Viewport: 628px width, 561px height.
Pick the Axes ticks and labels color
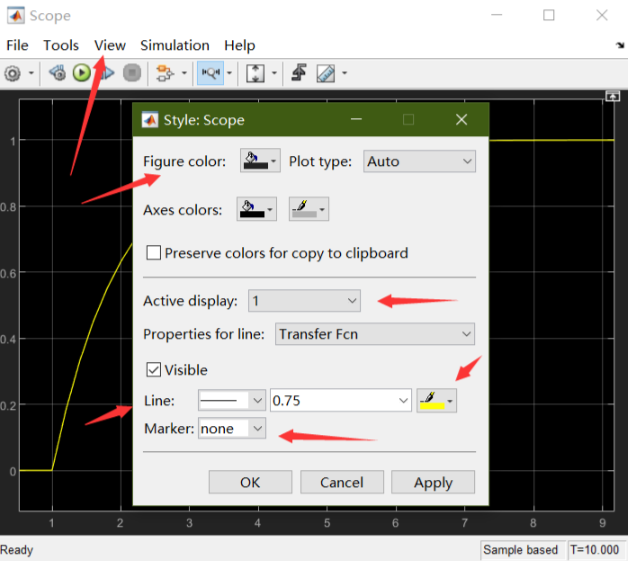point(309,209)
